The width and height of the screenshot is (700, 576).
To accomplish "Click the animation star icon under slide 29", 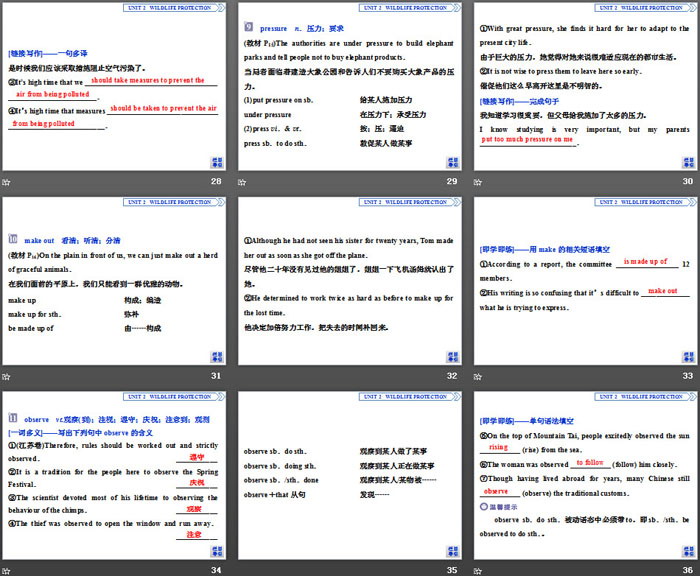I will coord(243,182).
